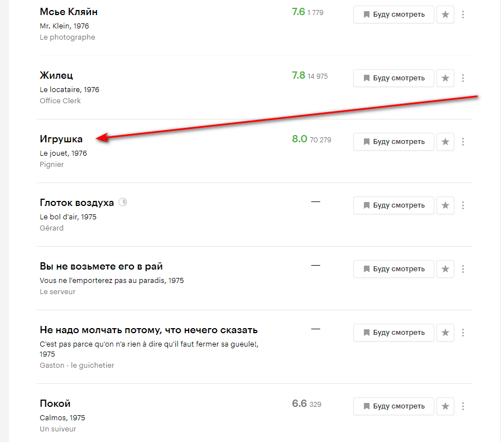504x442 pixels.
Task: Add Игрушка to watch list via Буду смотреть
Action: point(393,142)
